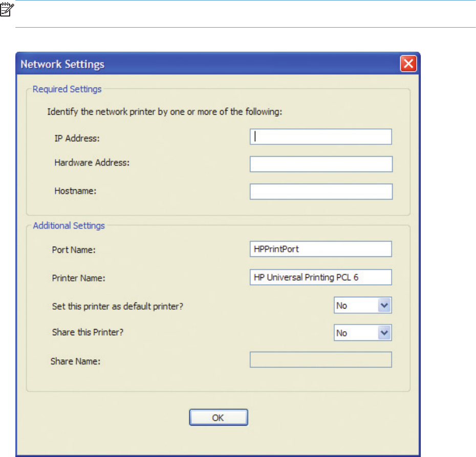Click 'Identify the network printer' instruction text
Screen dimensions: 476x457
coord(164,112)
